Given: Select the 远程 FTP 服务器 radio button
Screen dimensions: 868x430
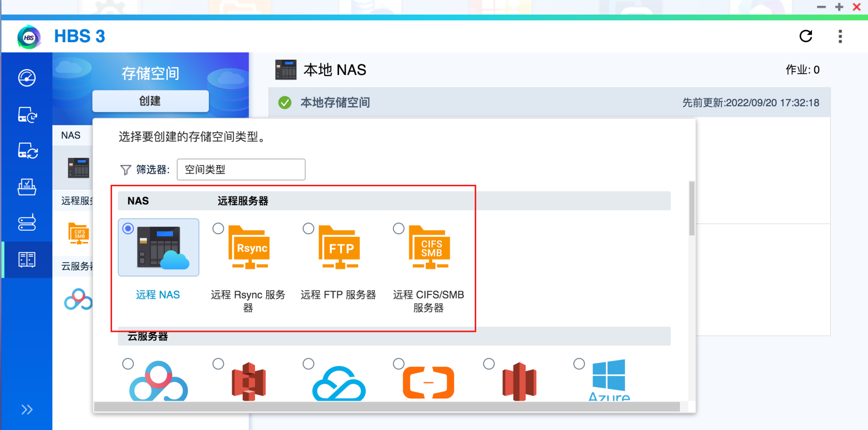Looking at the screenshot, I should (308, 229).
